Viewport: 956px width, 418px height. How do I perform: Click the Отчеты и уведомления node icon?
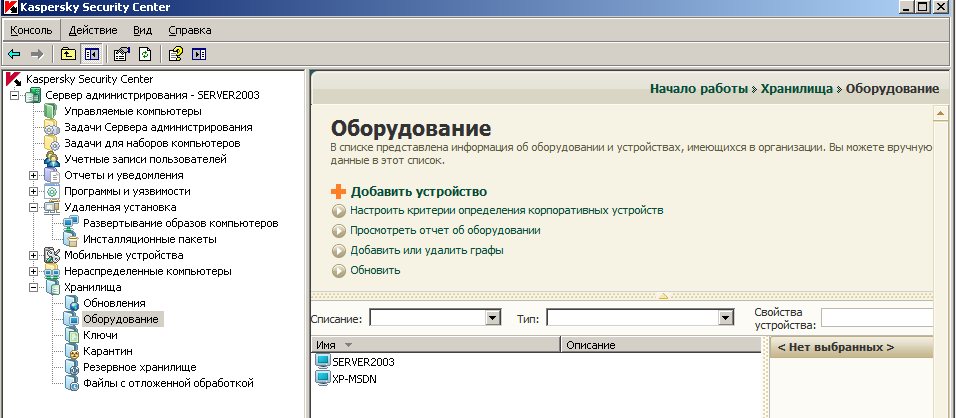[52, 175]
